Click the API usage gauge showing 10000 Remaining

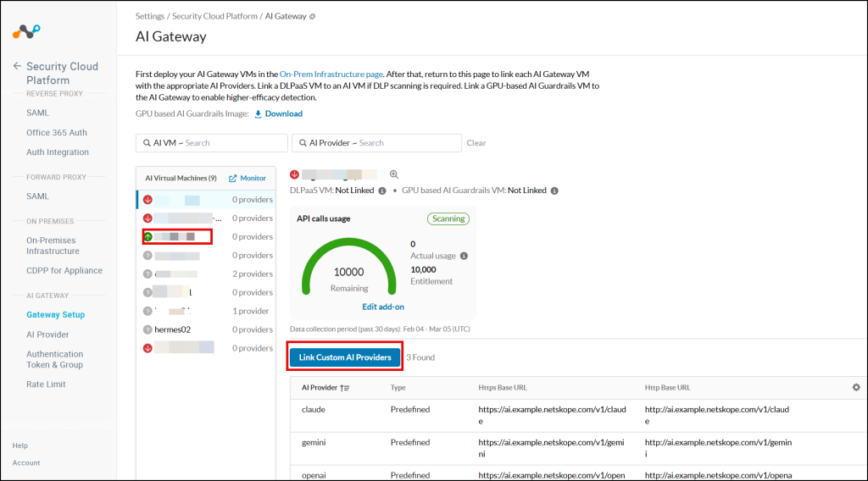(x=348, y=267)
